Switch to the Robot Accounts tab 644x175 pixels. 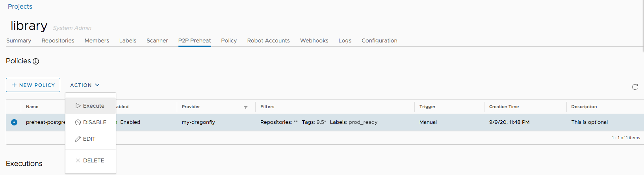pyautogui.click(x=268, y=41)
